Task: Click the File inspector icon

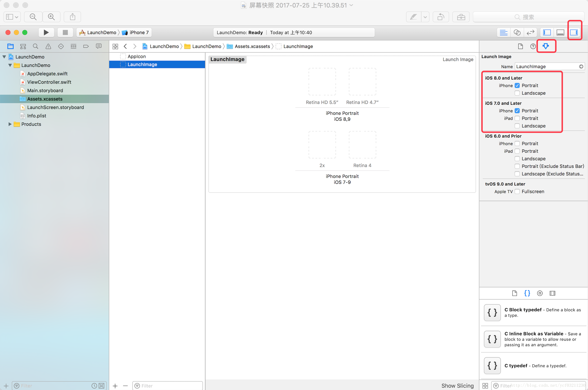Action: pyautogui.click(x=520, y=46)
